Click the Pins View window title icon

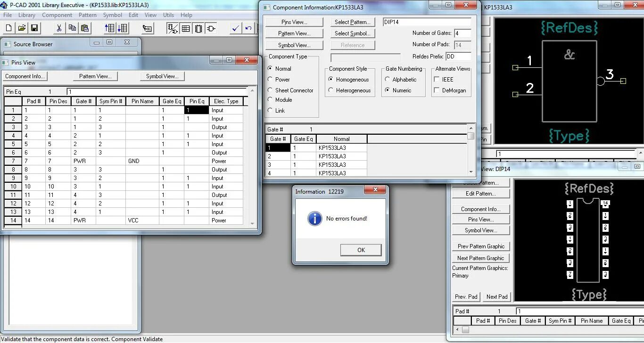5,62
